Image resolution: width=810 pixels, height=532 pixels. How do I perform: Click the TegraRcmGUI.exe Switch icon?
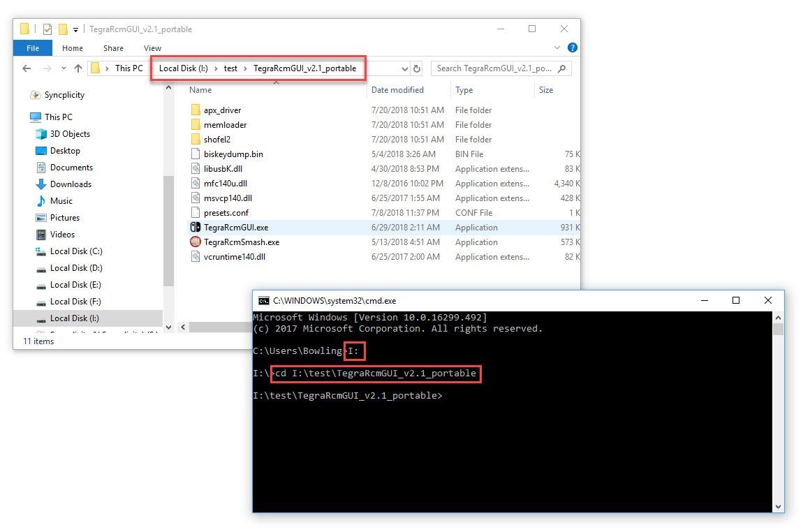tap(196, 228)
